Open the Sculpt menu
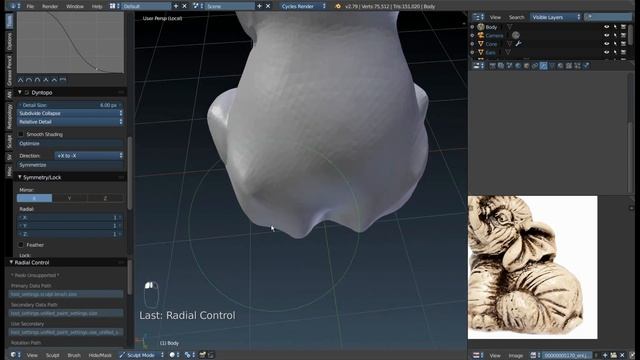Screen dimensions: 640x360 (53, 355)
